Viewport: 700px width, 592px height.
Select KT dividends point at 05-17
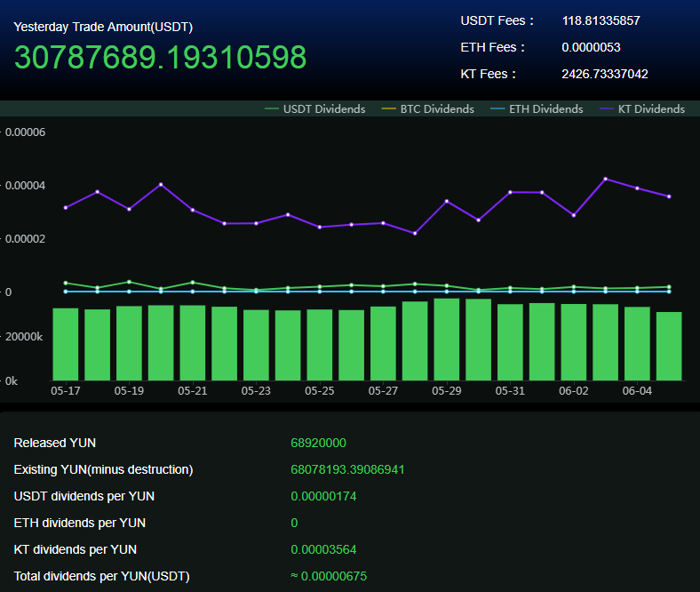[66, 208]
